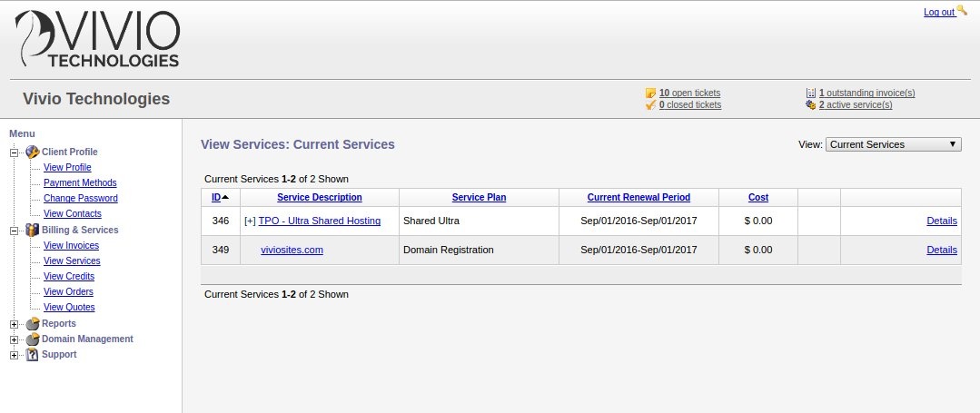Screen dimensions: 980x413
Task: Expand the TPO Ultra Shared Hosting row
Action: coord(250,221)
